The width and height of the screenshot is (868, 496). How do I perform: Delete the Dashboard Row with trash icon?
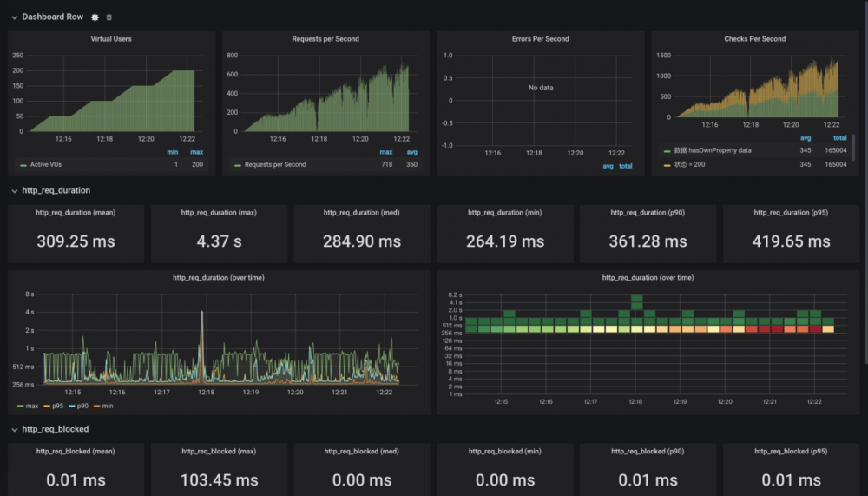click(x=109, y=17)
